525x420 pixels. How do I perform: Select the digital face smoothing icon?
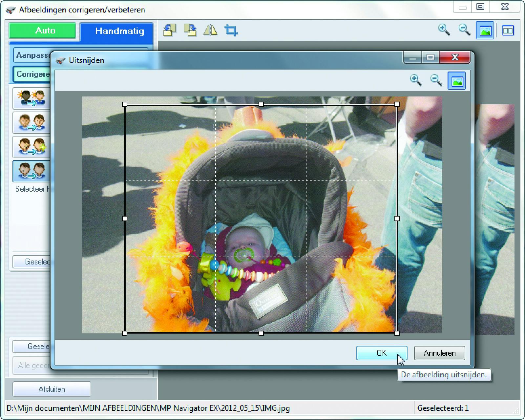tap(31, 147)
